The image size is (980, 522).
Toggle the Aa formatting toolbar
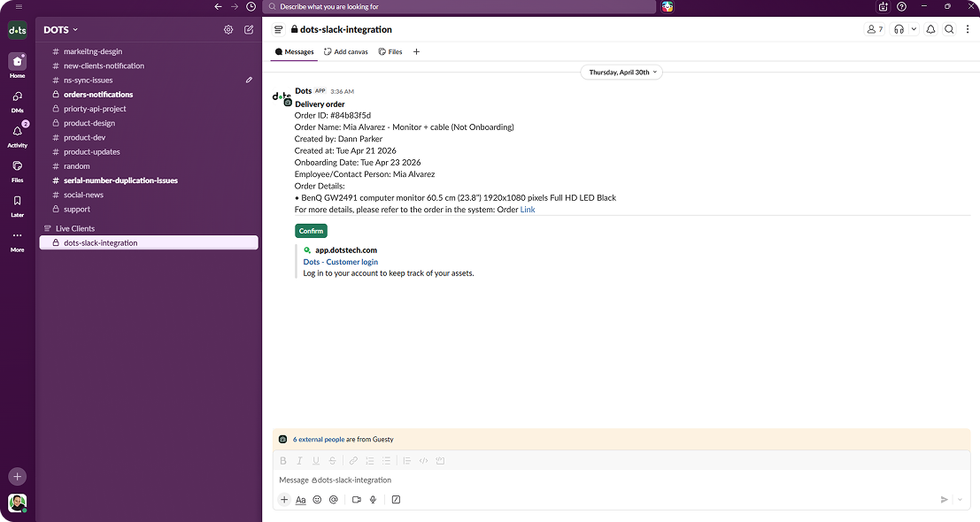coord(301,500)
